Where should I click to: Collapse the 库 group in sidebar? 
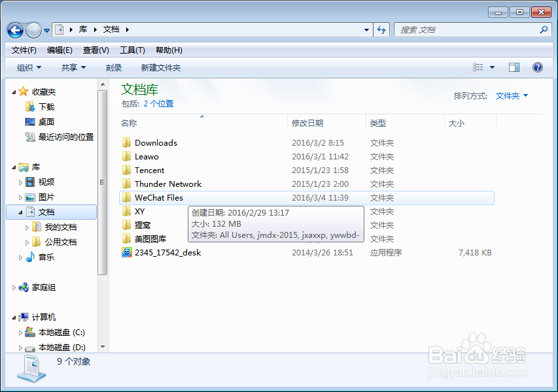coord(14,167)
